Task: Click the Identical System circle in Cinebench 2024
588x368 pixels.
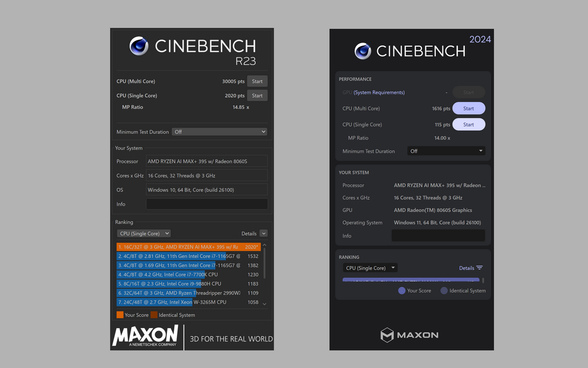Action: 444,290
